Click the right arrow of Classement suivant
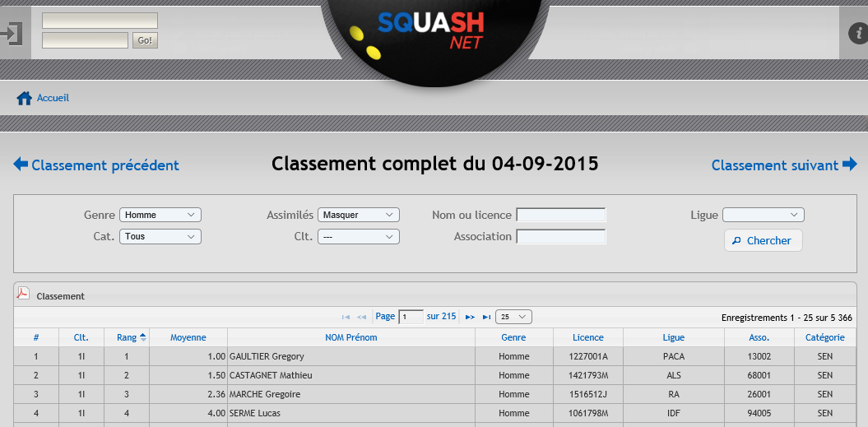Screen dimensions: 868x427 coord(850,165)
